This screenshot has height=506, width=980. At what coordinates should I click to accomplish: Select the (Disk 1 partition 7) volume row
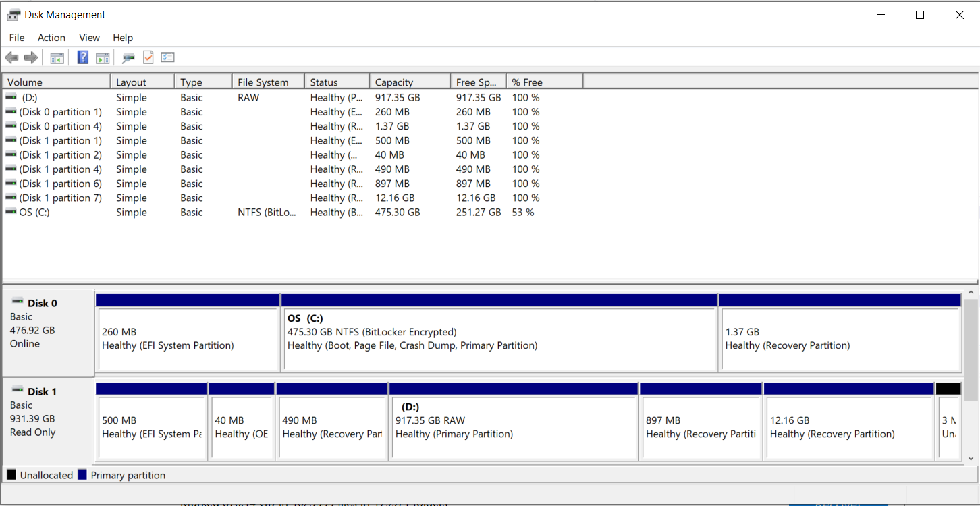click(x=292, y=198)
